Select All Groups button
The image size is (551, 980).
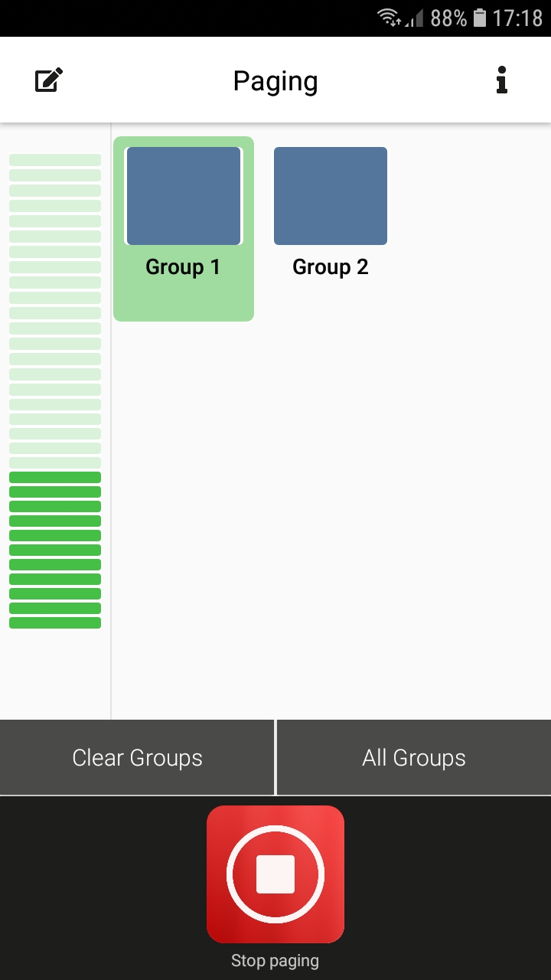tap(414, 758)
